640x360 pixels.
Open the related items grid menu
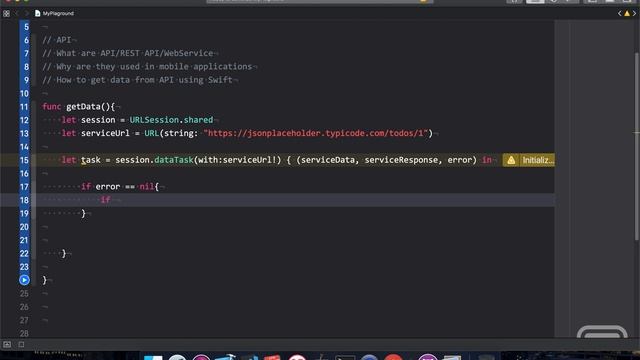(6, 13)
